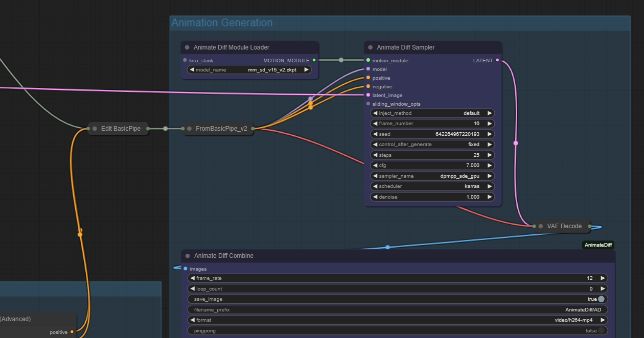Expand the collapsed VAE Decode node dot
Image resolution: width=644 pixels, height=338 pixels.
(x=541, y=226)
